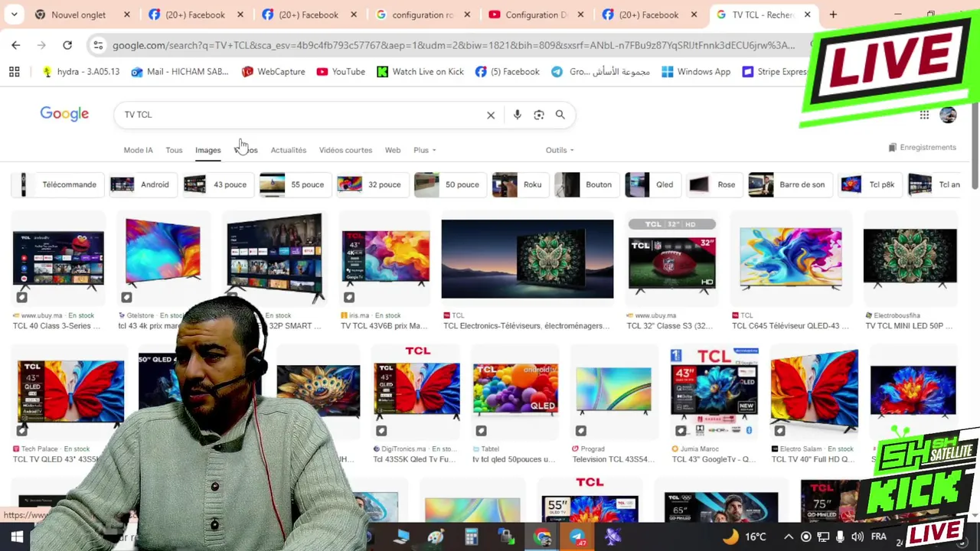980x551 pixels.
Task: Open the Windows App bookmark
Action: 696,71
